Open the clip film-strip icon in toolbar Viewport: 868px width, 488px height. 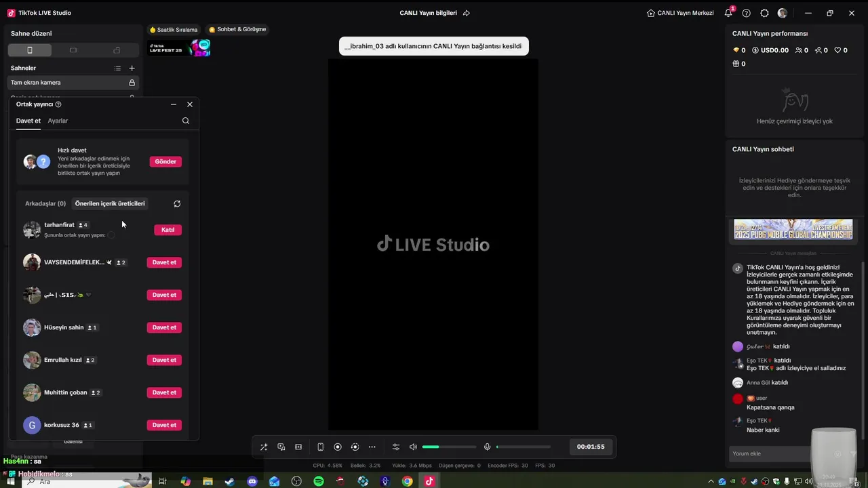click(x=298, y=447)
